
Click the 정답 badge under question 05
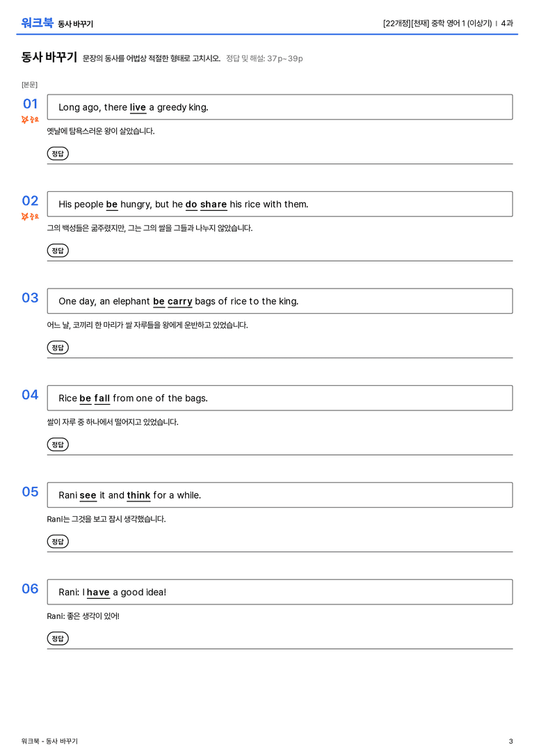[58, 542]
